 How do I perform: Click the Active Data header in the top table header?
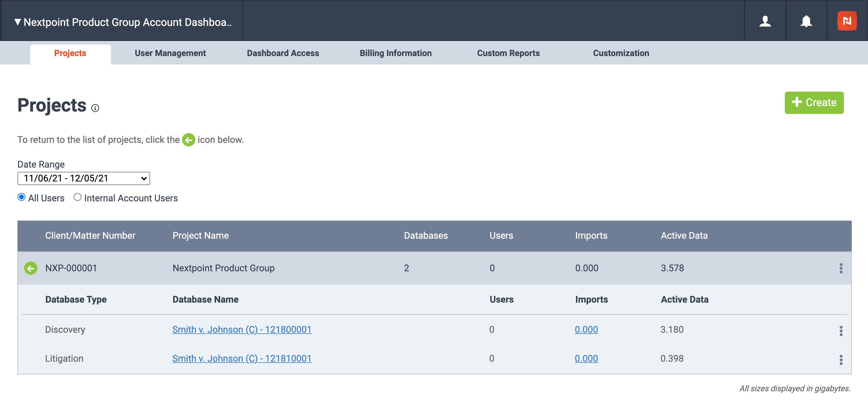coord(684,235)
